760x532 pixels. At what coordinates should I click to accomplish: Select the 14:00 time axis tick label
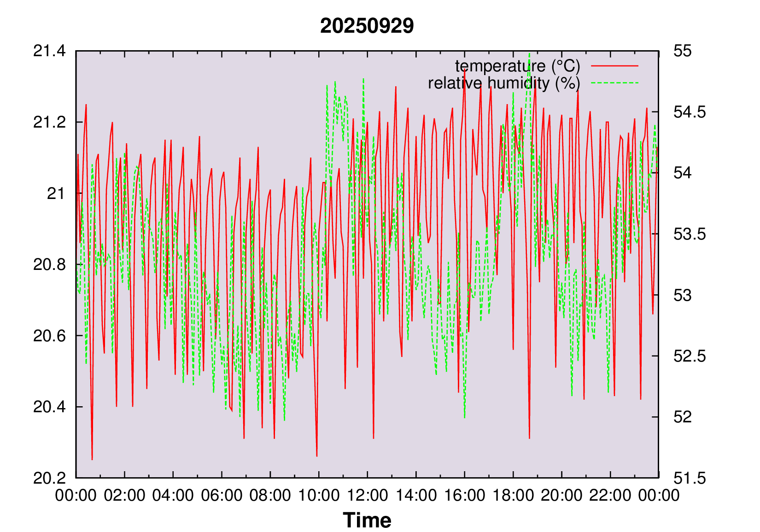(416, 496)
